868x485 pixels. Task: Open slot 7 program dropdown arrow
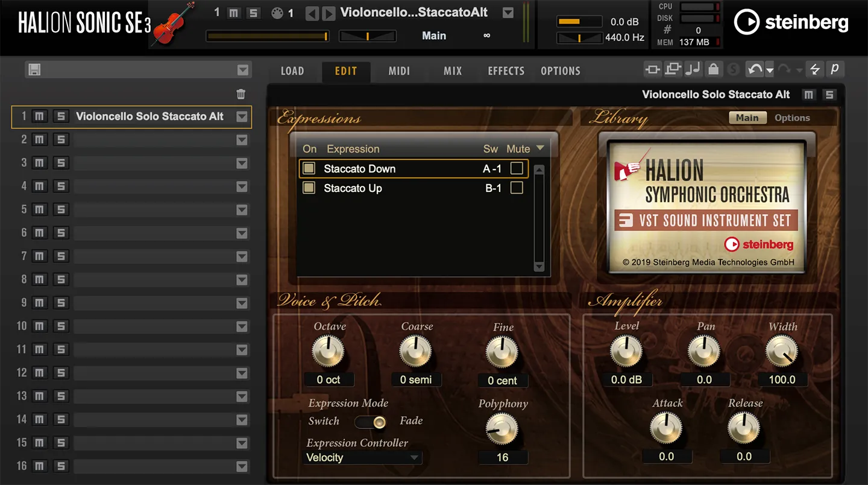pos(242,257)
